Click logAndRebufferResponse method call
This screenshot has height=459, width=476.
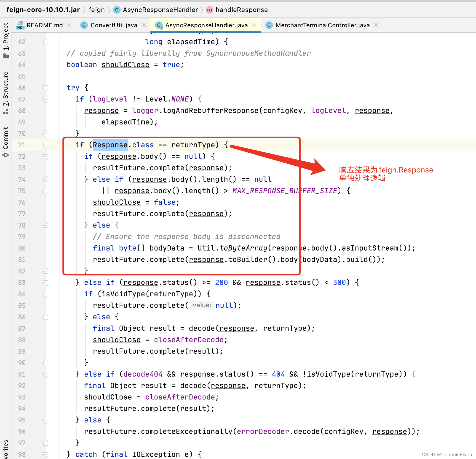[x=210, y=111]
